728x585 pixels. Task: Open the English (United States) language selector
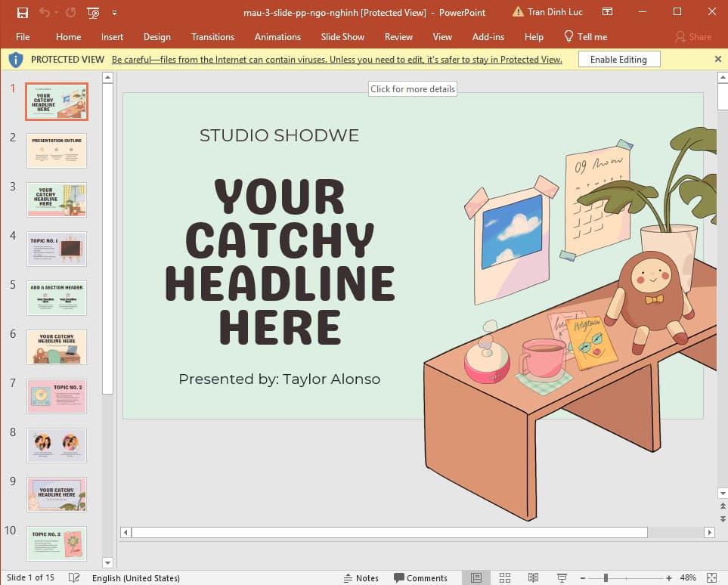(x=136, y=577)
